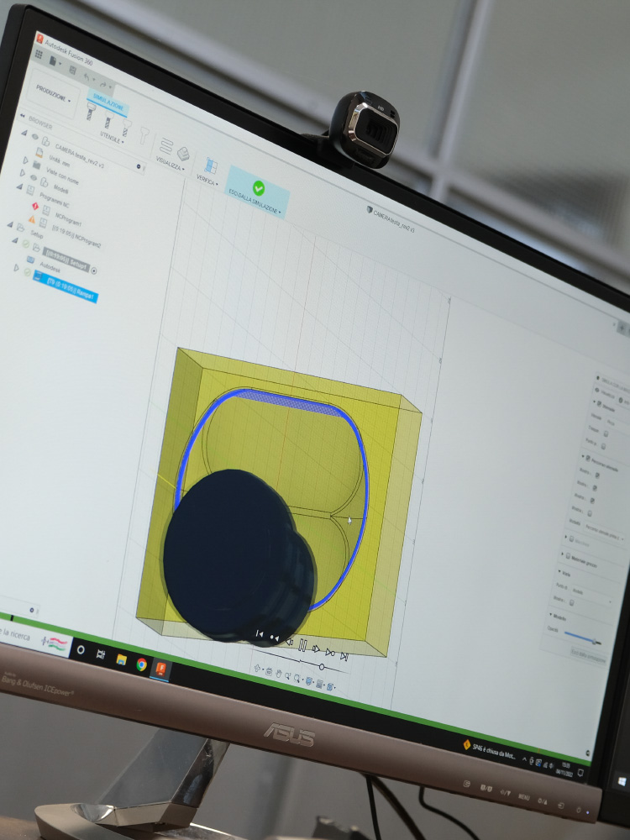Click the stock block icon in Visualizza
This screenshot has height=840, width=630.
(183, 154)
